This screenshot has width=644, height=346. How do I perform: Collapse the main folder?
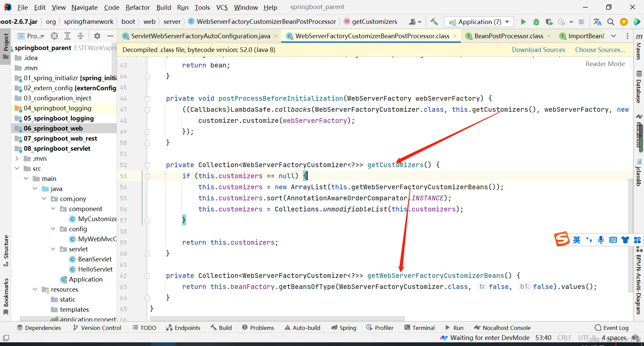coord(26,179)
